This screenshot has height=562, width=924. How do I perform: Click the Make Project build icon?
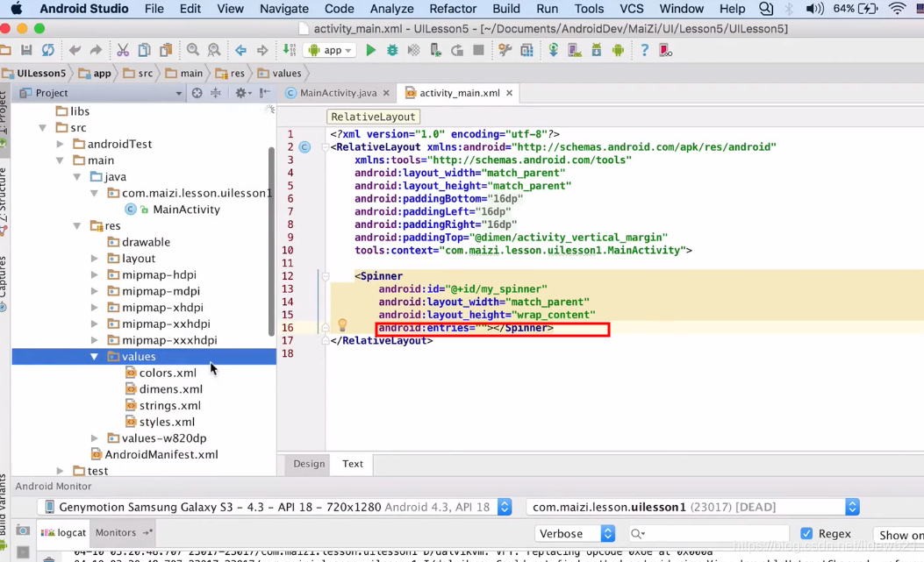pyautogui.click(x=290, y=51)
